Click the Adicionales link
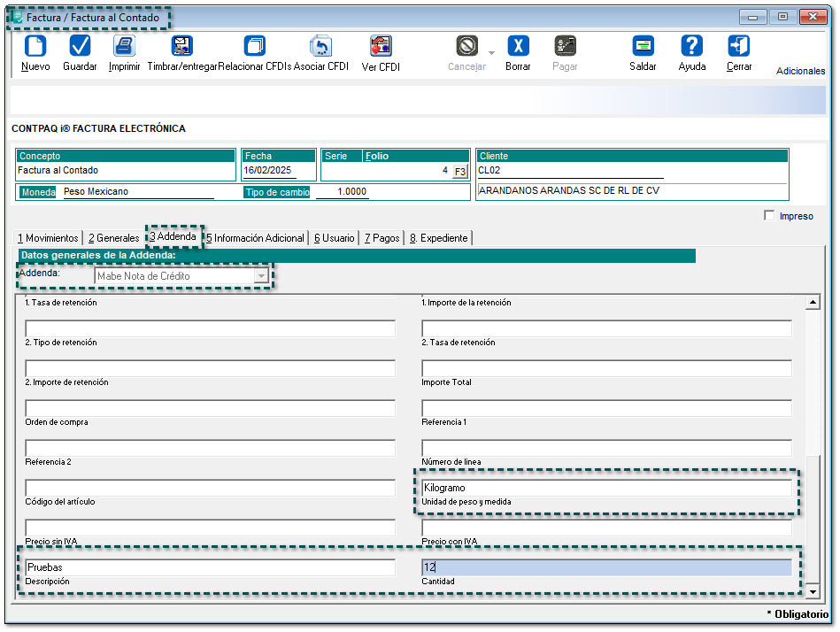The height and width of the screenshot is (632, 840). (800, 71)
